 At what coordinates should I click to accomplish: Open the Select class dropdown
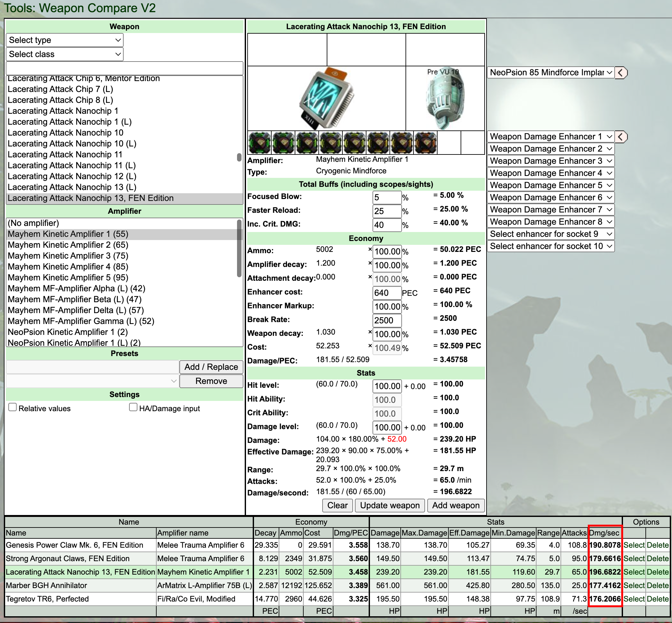pos(65,54)
